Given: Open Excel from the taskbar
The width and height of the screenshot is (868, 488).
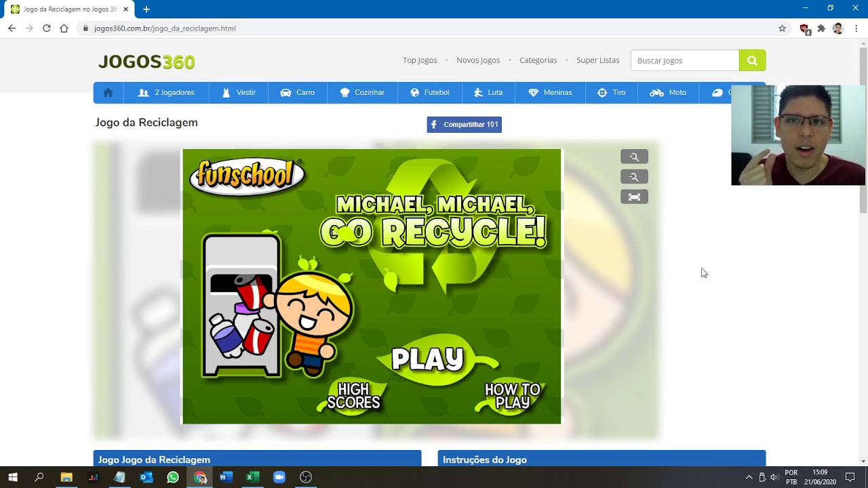Looking at the screenshot, I should 252,477.
